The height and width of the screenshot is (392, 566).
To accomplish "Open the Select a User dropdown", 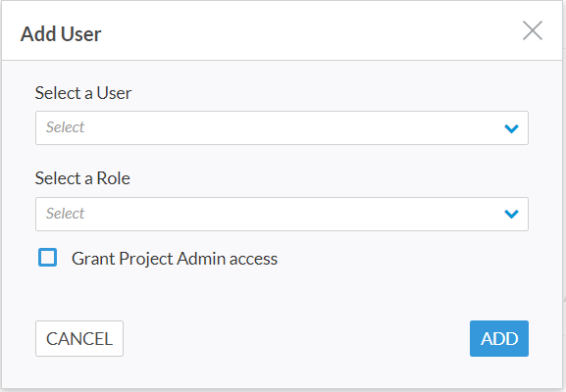I will pos(282,128).
